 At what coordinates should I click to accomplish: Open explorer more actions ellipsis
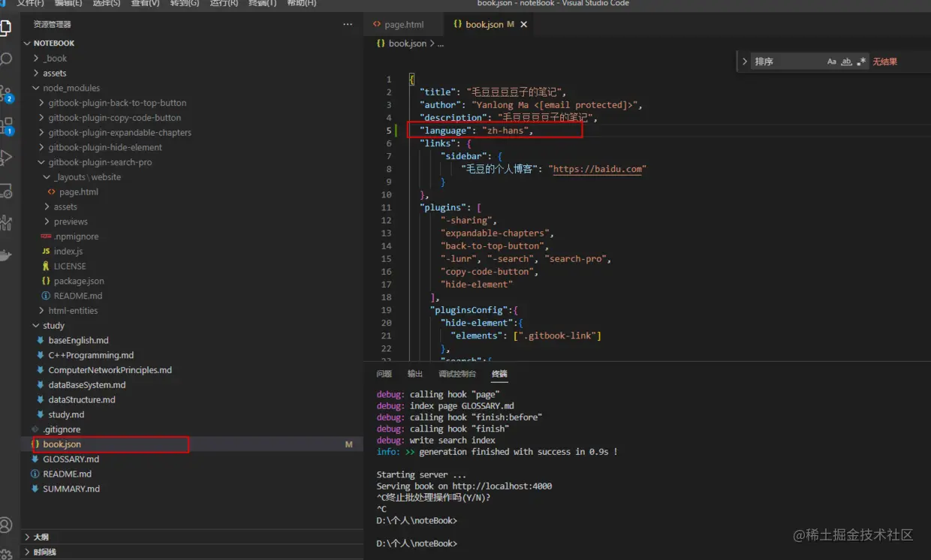point(348,24)
